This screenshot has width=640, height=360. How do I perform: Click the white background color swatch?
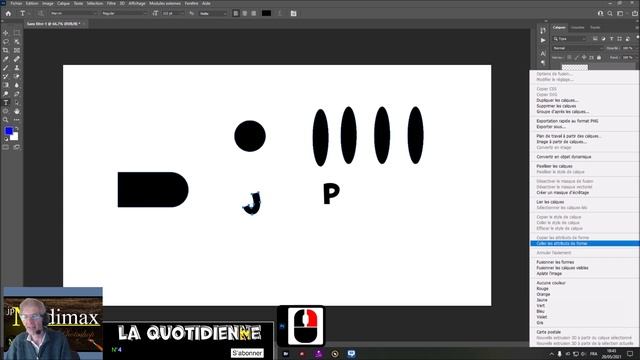[16, 138]
